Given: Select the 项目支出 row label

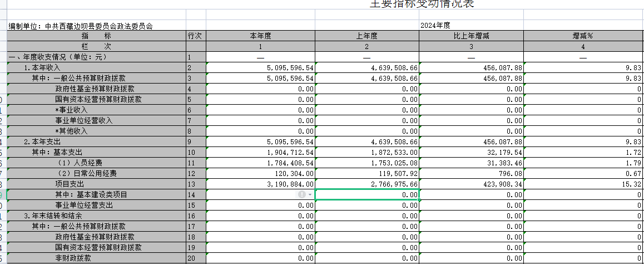Looking at the screenshot, I should click(x=97, y=184).
